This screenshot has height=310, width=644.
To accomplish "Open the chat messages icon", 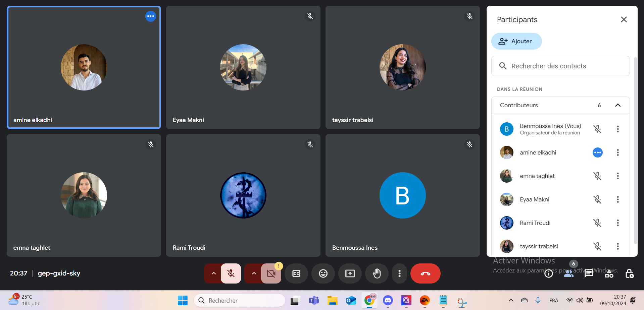I will tap(589, 273).
